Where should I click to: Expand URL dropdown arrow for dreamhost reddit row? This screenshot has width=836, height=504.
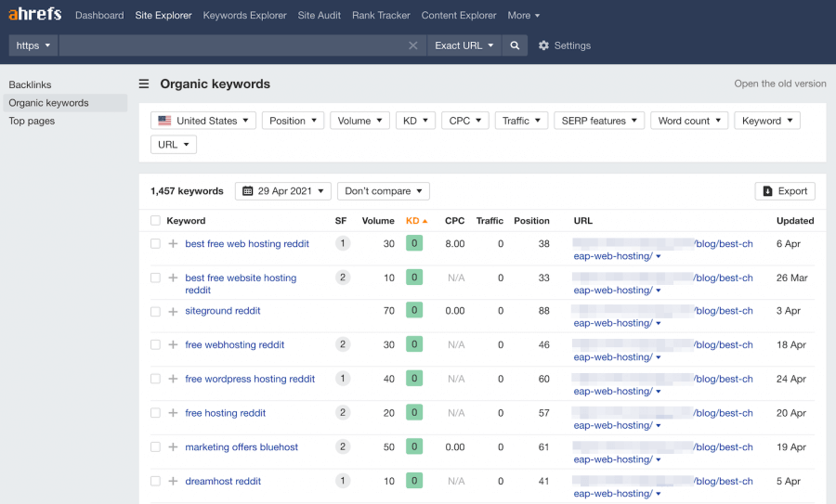pyautogui.click(x=659, y=494)
